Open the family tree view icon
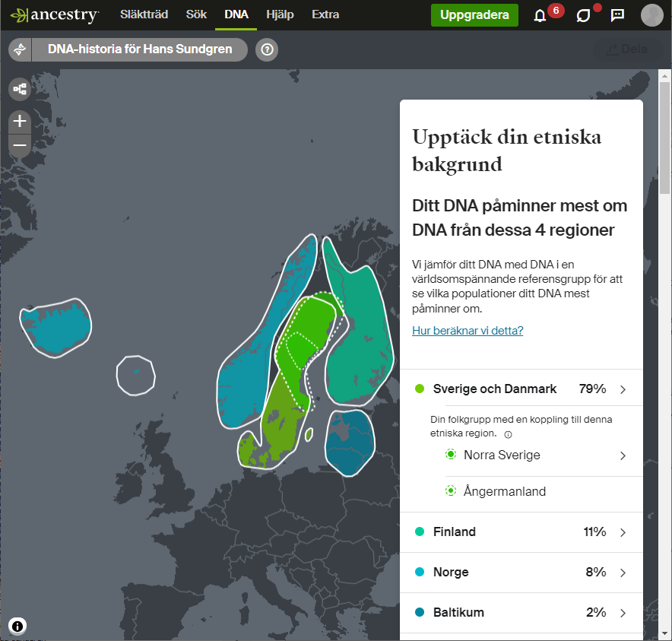Image resolution: width=672 pixels, height=641 pixels. click(x=20, y=89)
